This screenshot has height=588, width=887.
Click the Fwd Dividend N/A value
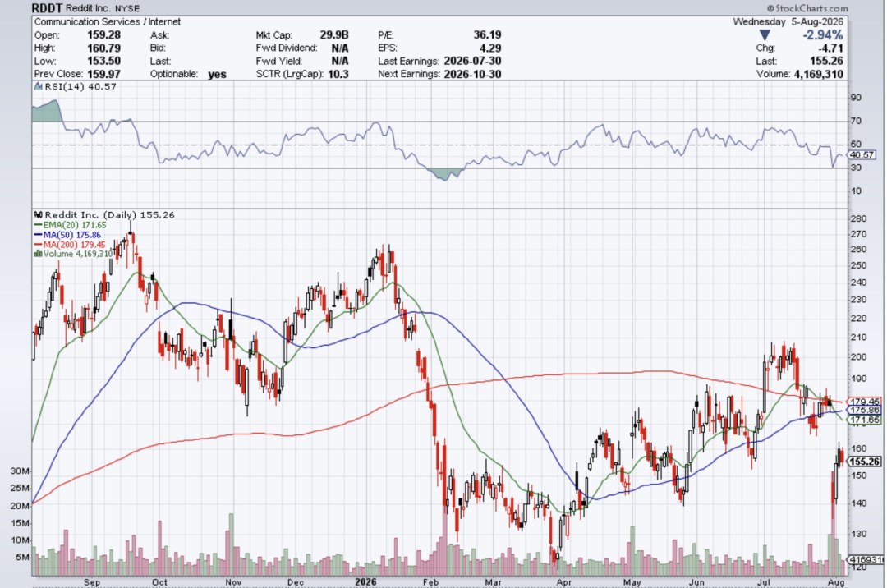(340, 48)
